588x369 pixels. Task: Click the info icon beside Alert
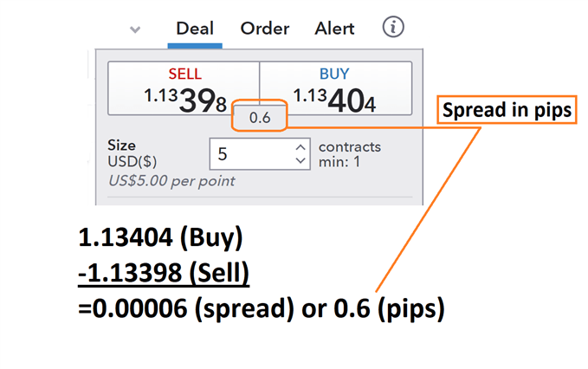coord(393,28)
